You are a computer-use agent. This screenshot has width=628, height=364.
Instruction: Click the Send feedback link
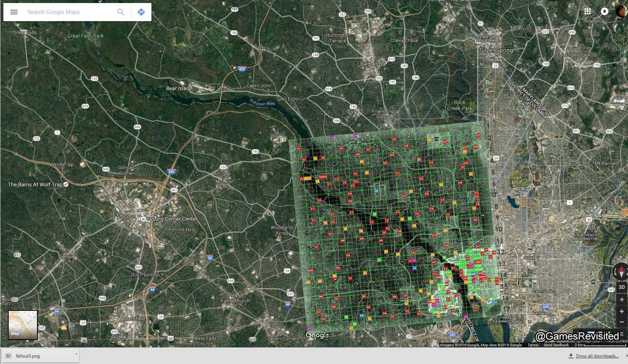coord(556,345)
